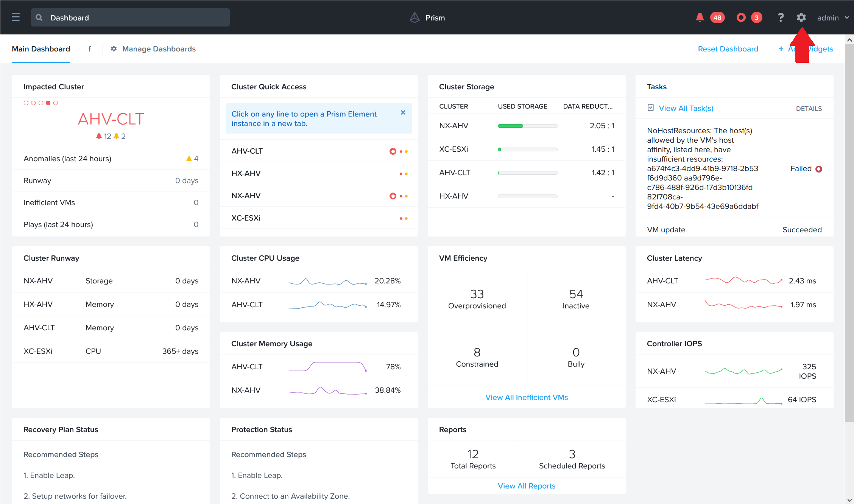Open Manage Dashboards
This screenshot has width=854, height=504.
[x=159, y=49]
